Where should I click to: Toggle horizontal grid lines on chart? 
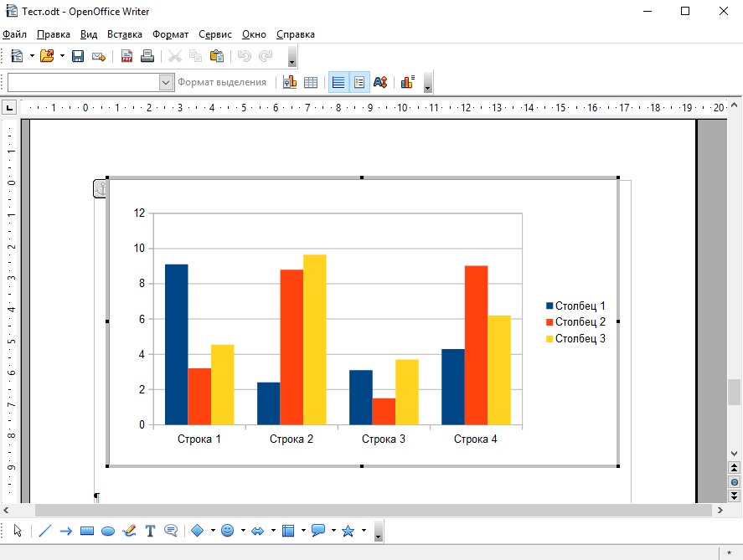pos(338,82)
